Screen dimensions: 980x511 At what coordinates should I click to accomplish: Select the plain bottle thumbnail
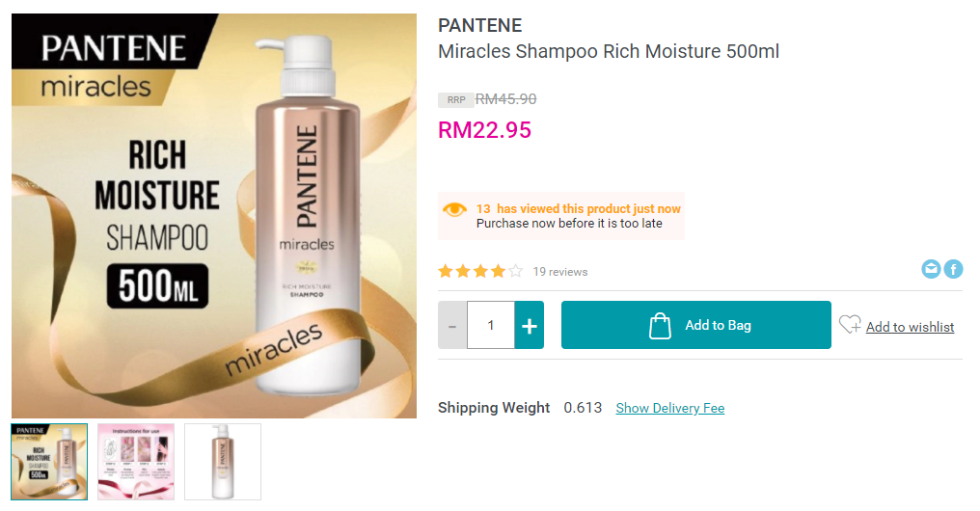point(223,461)
